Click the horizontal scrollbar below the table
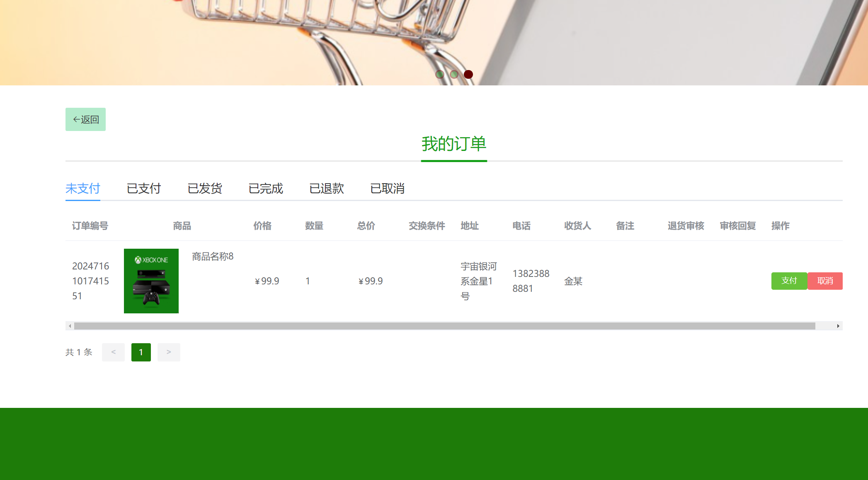868x480 pixels. 415,326
